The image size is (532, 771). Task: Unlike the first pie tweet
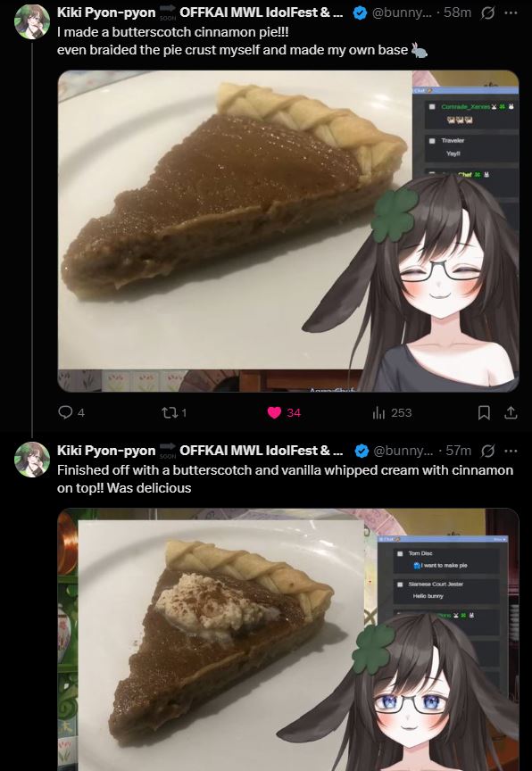pos(284,412)
